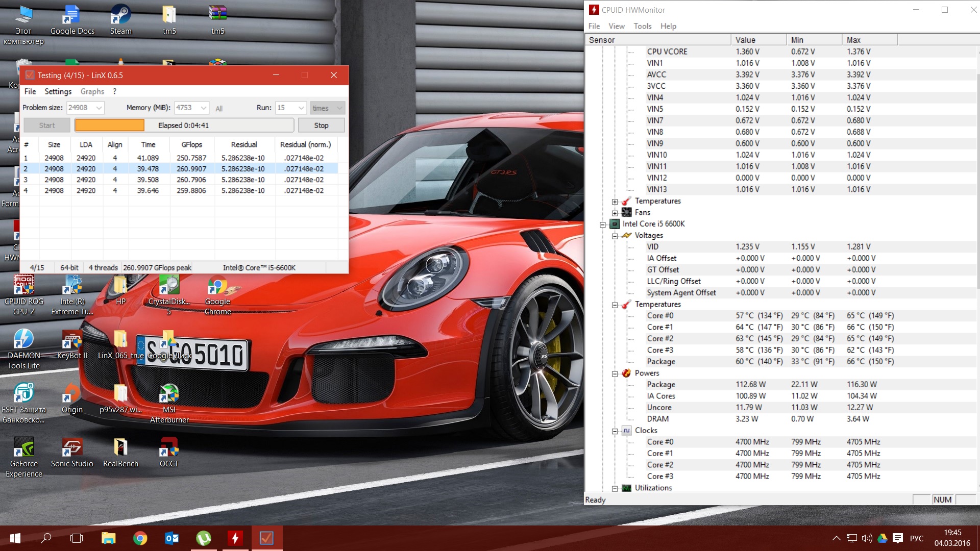Open the Graphs menu in LinX

(x=92, y=91)
